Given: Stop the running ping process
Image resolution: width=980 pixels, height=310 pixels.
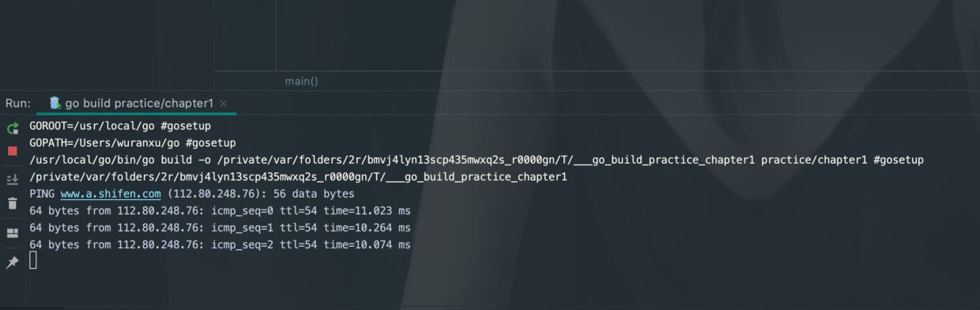Looking at the screenshot, I should [x=12, y=151].
